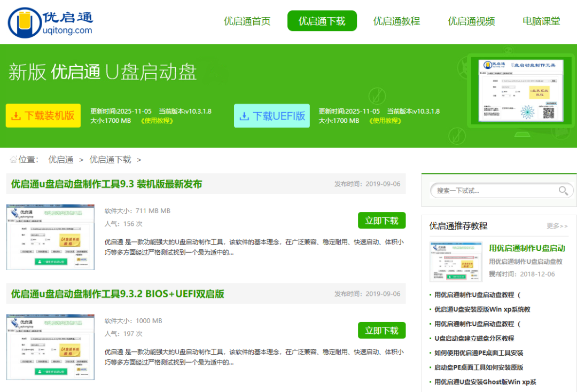Open the green 用优启通制作U盘启动 featured title
This screenshot has height=392, width=577.
pos(527,248)
